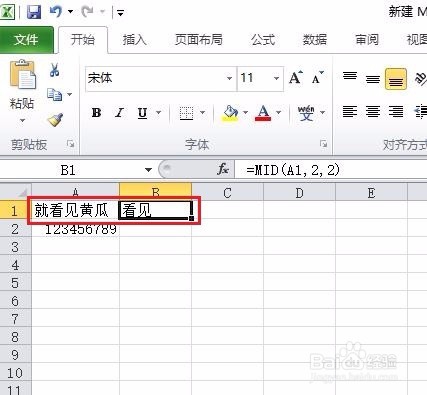The width and height of the screenshot is (427, 395).
Task: Center text horizontally
Action: pos(373,111)
